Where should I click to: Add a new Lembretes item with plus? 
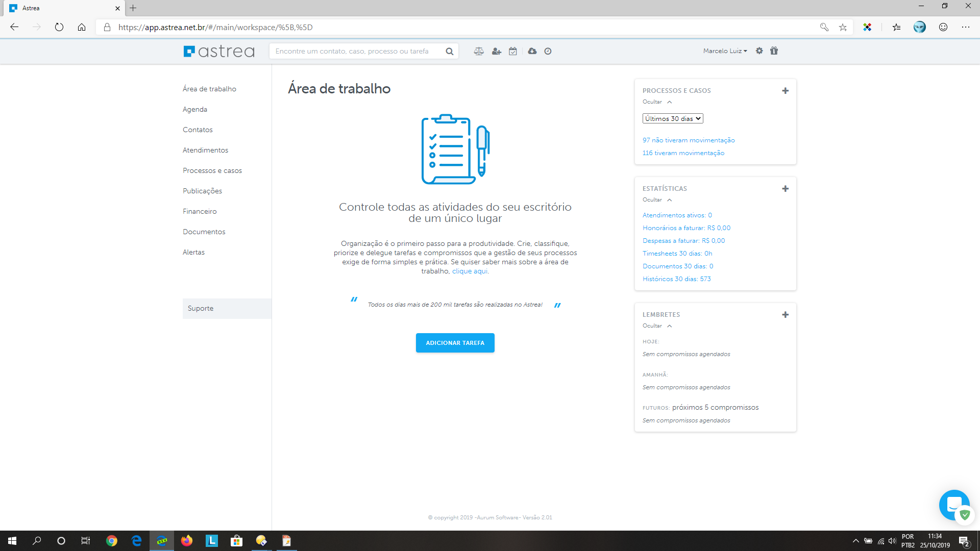[785, 315]
